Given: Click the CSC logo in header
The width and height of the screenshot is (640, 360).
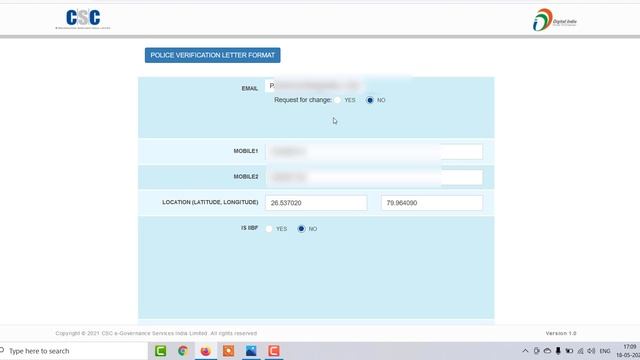Looking at the screenshot, I should [x=83, y=19].
